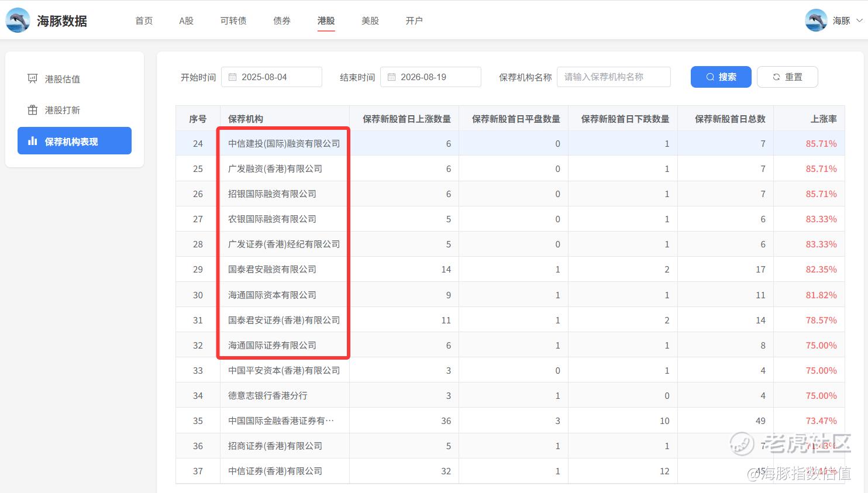Select 广发证券(香港)经纪有限公司 in the table
Viewport: 868px width, 493px height.
tap(284, 244)
